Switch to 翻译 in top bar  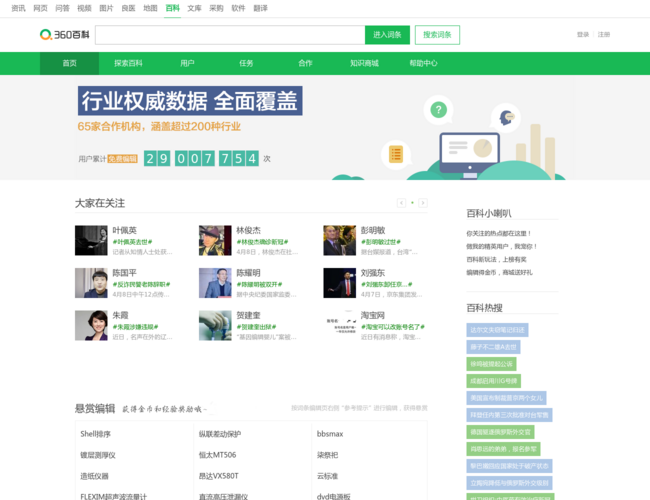point(260,8)
